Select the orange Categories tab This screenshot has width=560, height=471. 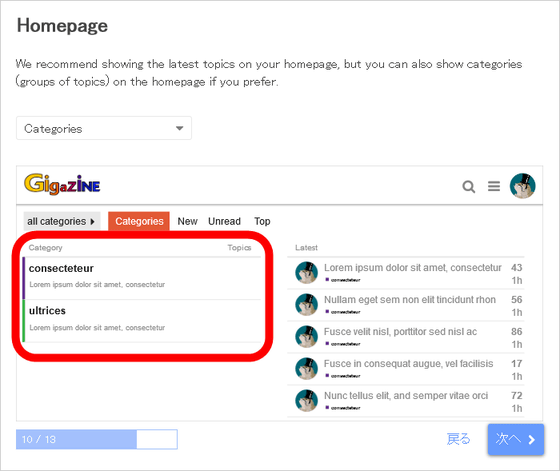[x=139, y=221]
